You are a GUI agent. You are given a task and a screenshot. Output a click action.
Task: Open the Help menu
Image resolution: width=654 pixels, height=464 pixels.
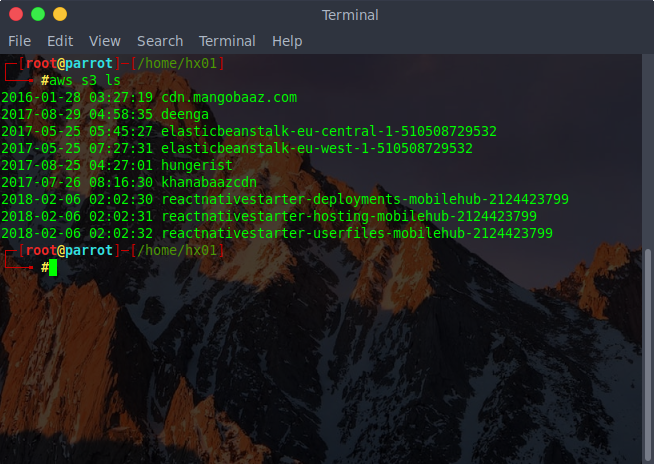287,41
